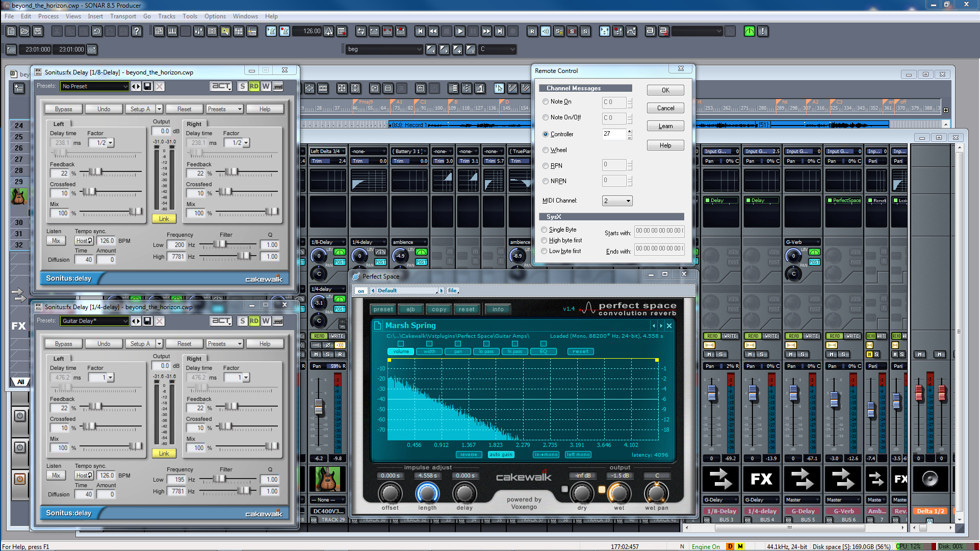Click the Help question mark toolbar icon
Screen dimensions: 980x551
(x=137, y=31)
